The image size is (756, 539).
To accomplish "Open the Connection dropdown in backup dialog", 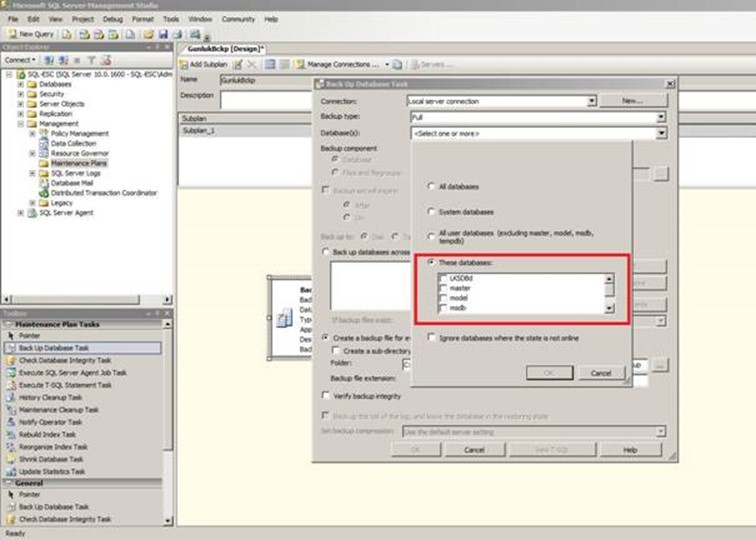I will point(592,101).
